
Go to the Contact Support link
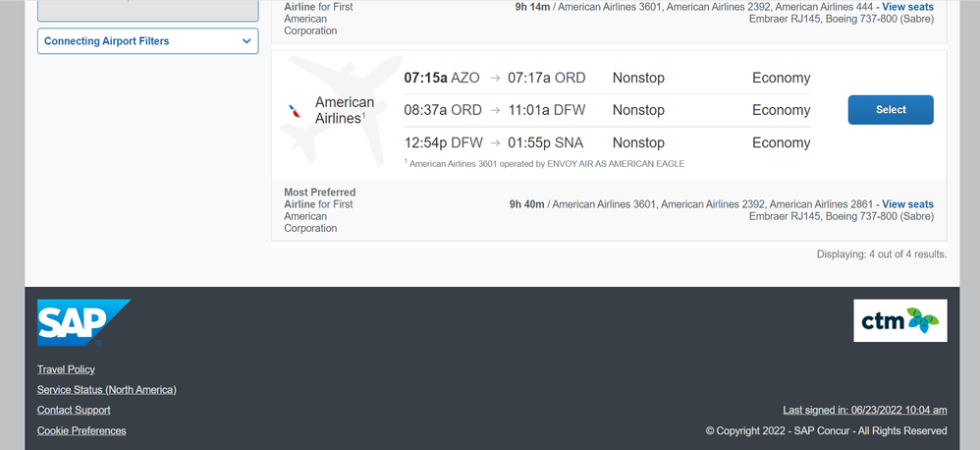(74, 410)
